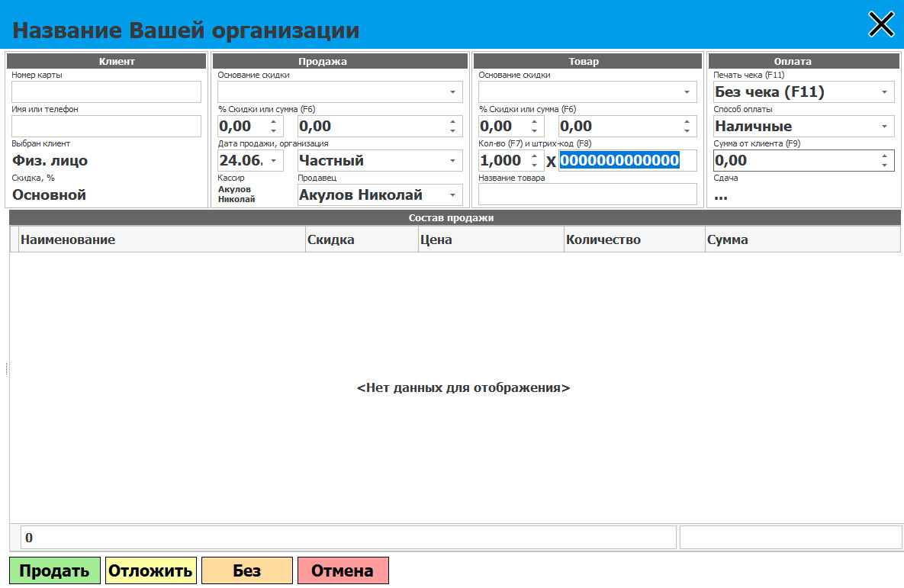Expand the organization dropdown showing Частный
The width and height of the screenshot is (904, 588).
click(x=452, y=161)
